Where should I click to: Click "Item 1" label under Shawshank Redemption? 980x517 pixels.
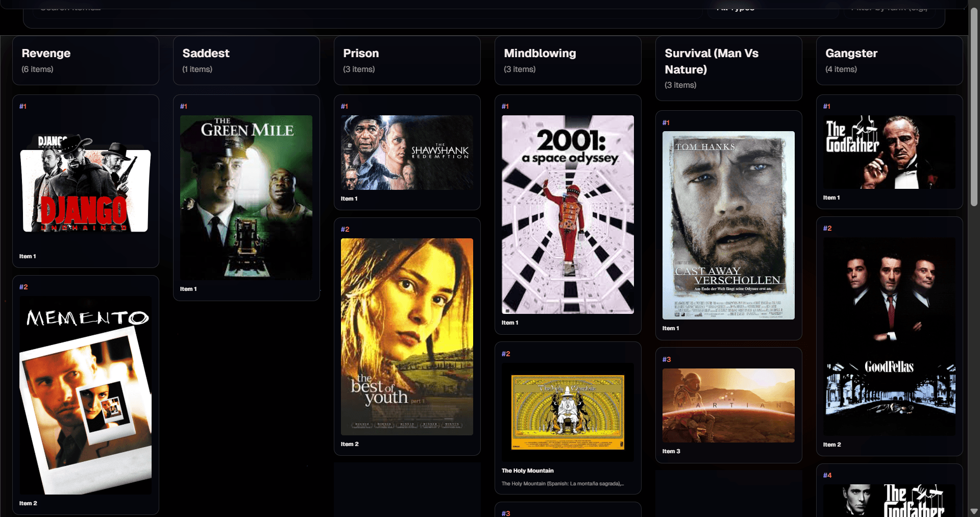pos(349,199)
